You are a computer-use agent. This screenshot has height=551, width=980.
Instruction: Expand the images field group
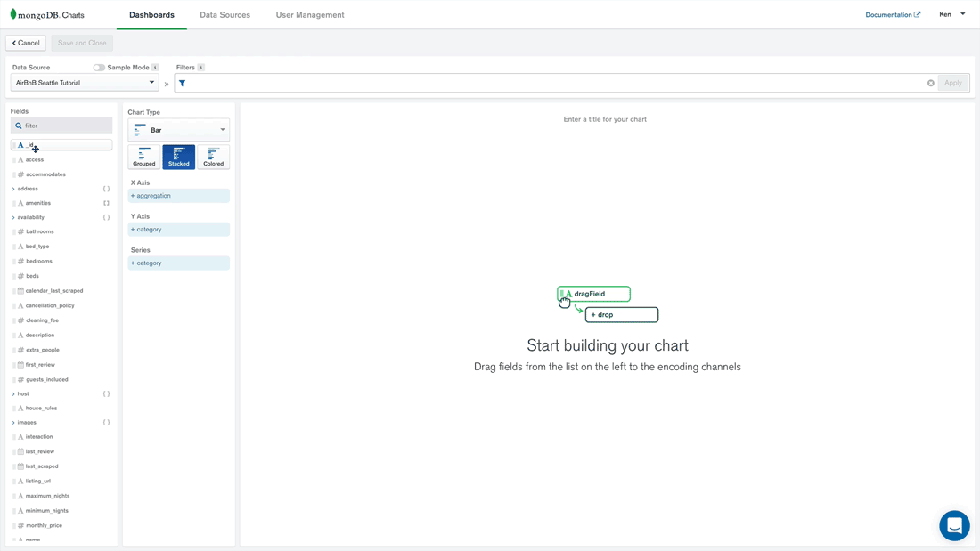tap(13, 423)
